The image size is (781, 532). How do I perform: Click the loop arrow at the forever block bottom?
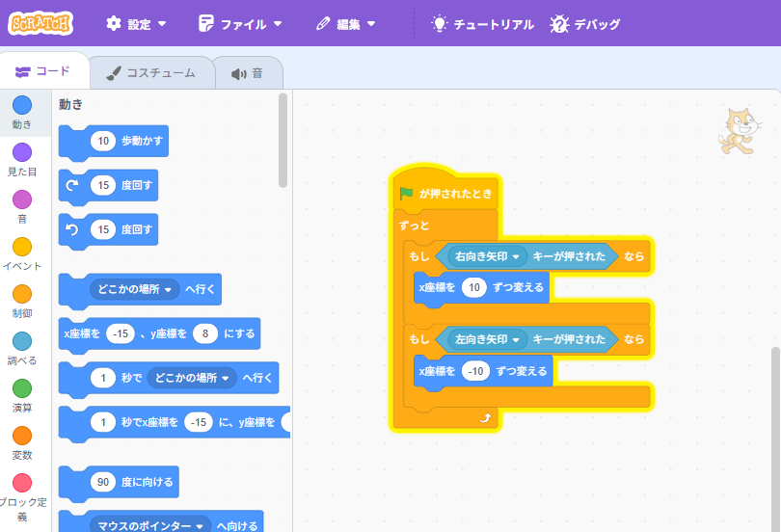[486, 417]
